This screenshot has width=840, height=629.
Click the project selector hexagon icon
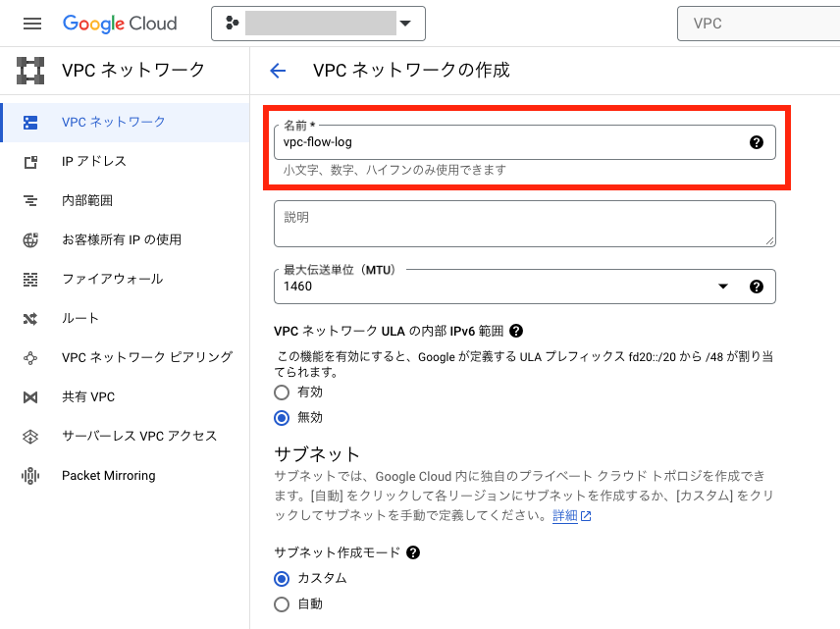coord(232,23)
